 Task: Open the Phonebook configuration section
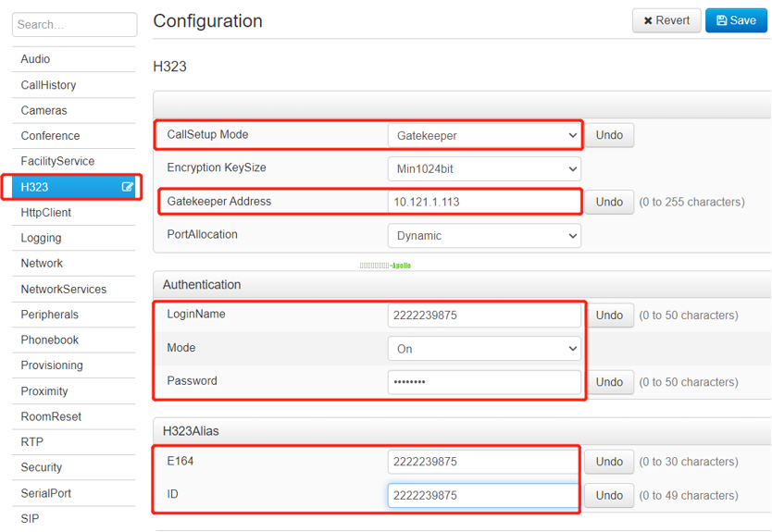click(x=50, y=340)
